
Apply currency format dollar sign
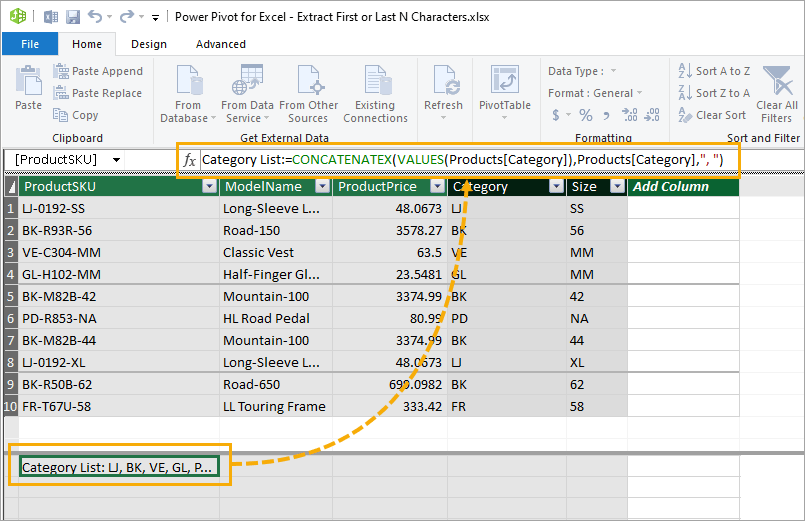coord(556,114)
